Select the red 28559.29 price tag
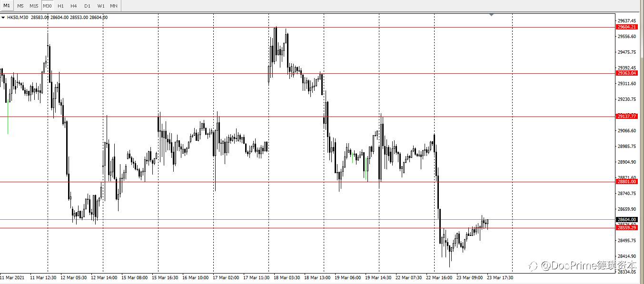The height and width of the screenshot is (284, 644). pyautogui.click(x=626, y=228)
